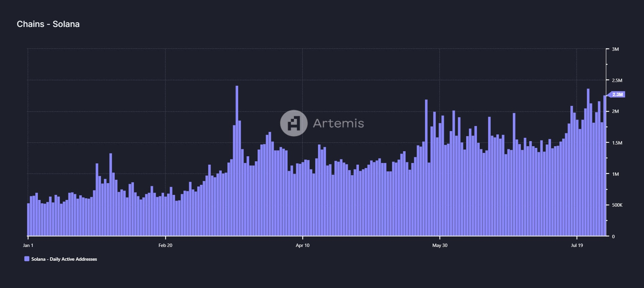
Task: Select the Chains - Solana chart title
Action: coord(48,24)
